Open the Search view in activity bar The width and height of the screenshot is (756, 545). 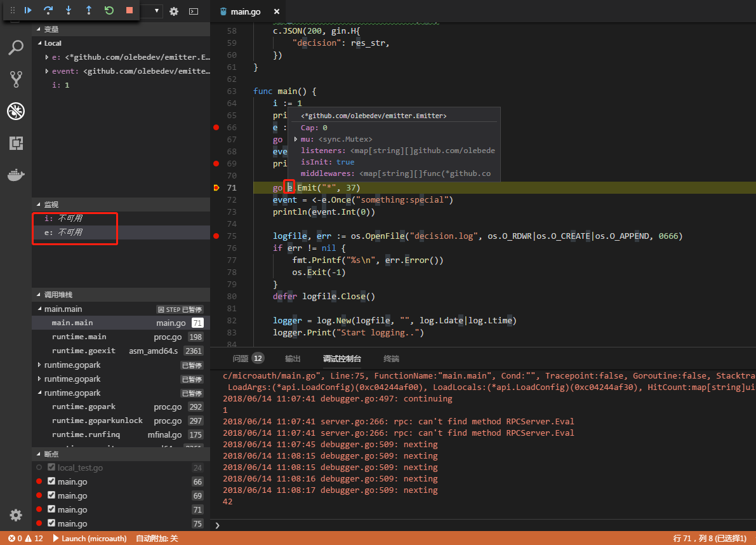pos(16,47)
